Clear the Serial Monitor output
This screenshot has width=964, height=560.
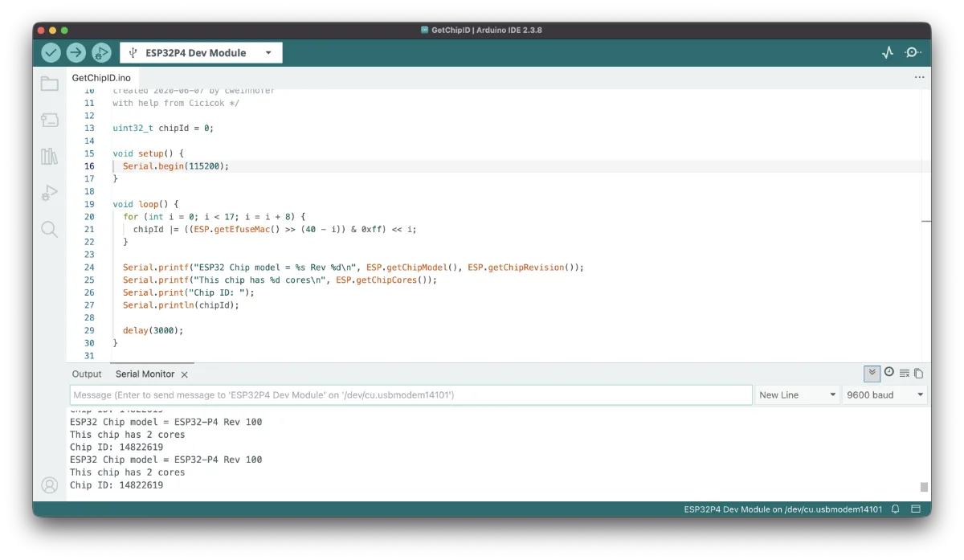(x=905, y=374)
